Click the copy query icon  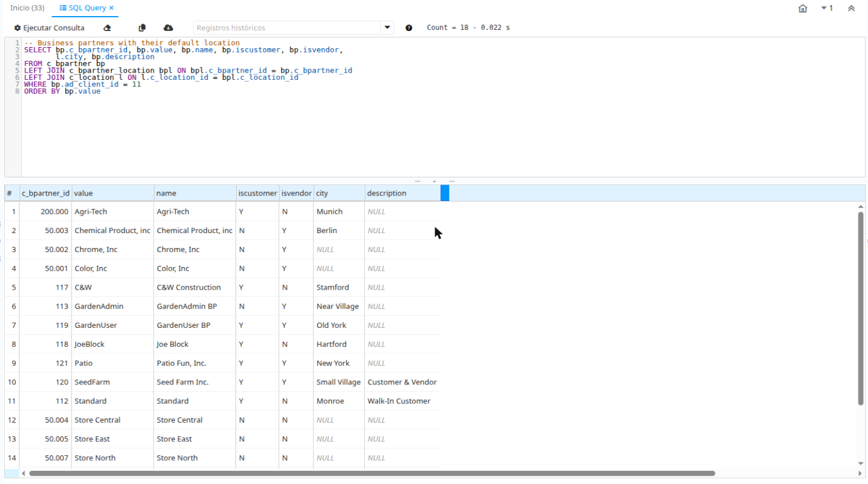coord(142,28)
